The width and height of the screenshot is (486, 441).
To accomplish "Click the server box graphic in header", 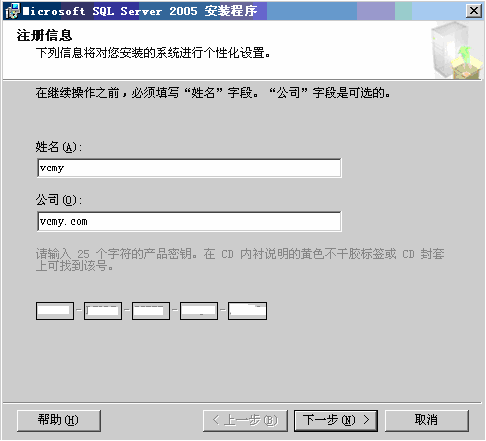I will point(456,51).
